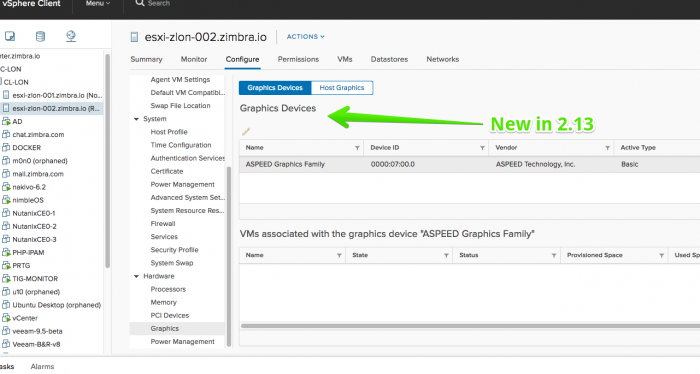Open PCI Devices page
The image size is (700, 374).
(170, 316)
